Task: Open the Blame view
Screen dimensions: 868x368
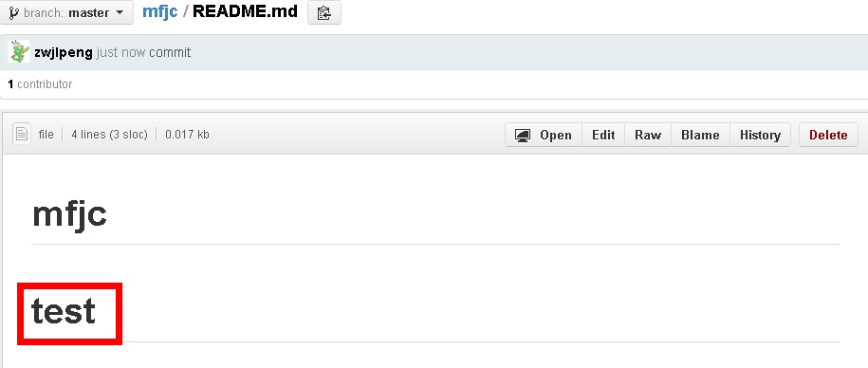Action: (x=700, y=135)
